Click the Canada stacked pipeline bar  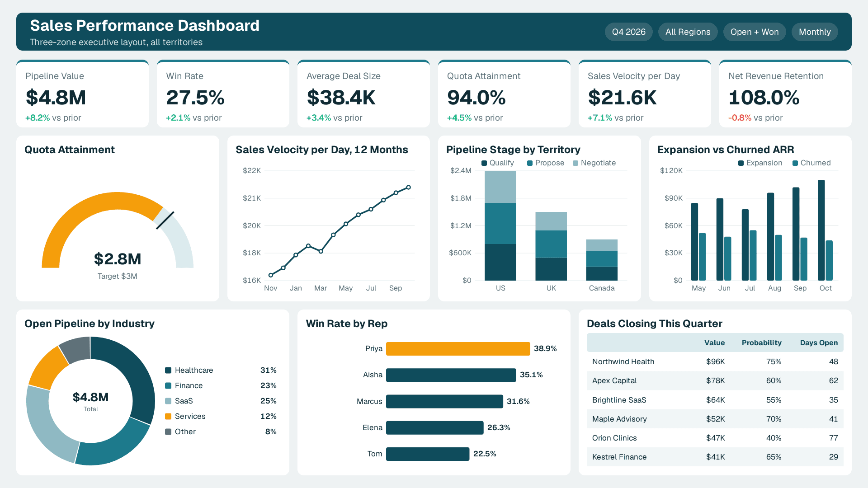coord(602,260)
